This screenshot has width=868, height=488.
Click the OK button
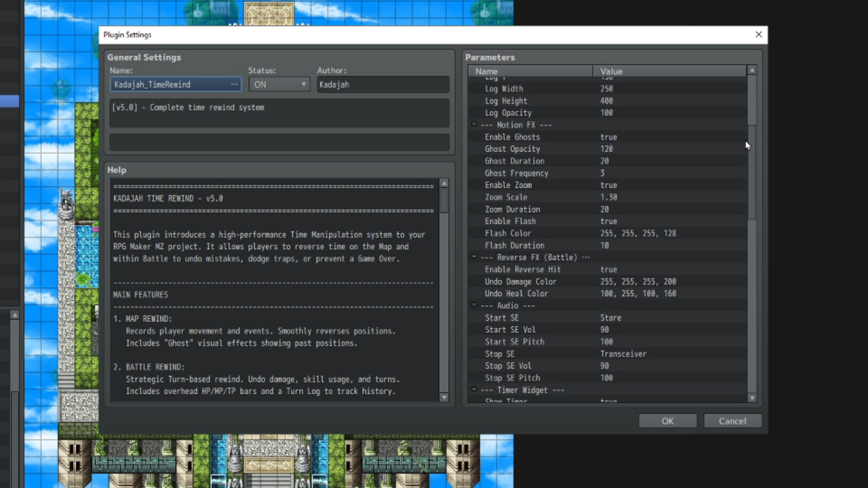pos(667,421)
